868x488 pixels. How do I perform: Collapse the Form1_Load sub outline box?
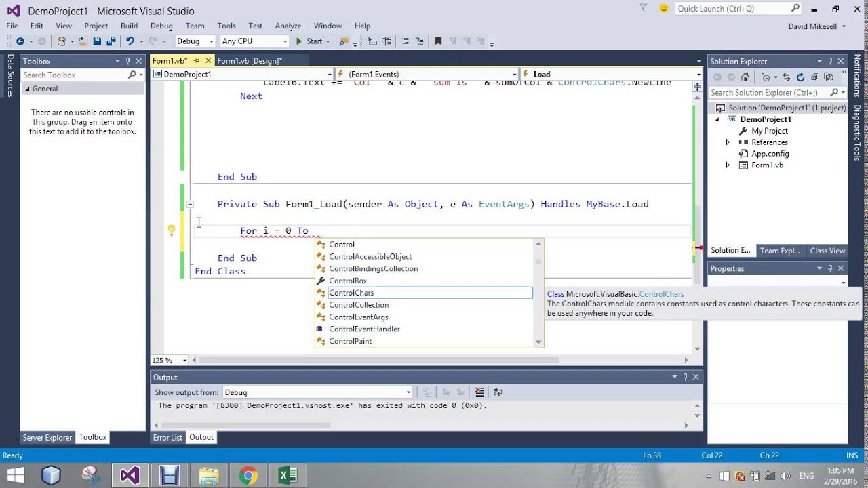point(190,204)
